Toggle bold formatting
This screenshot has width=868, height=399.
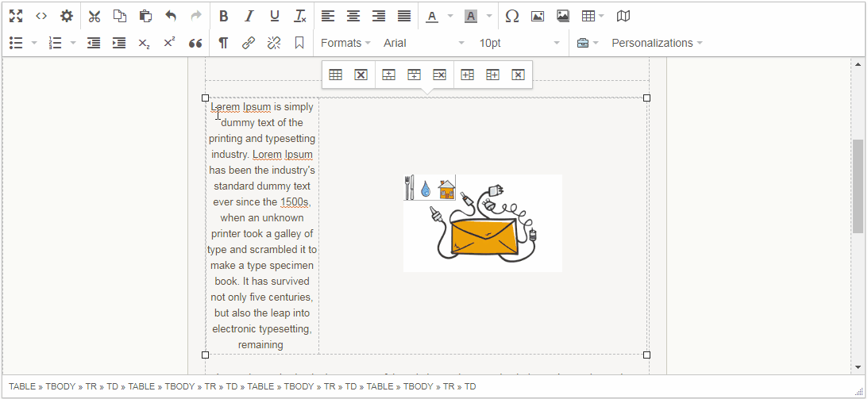223,16
